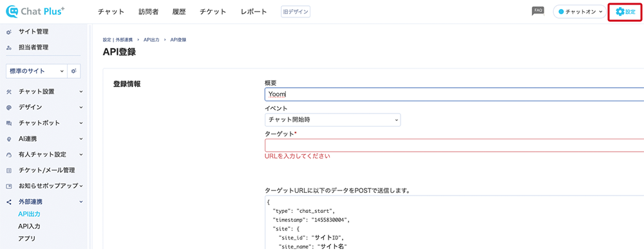Open the 標準のサイト site selector
This screenshot has height=251, width=644.
pos(36,71)
